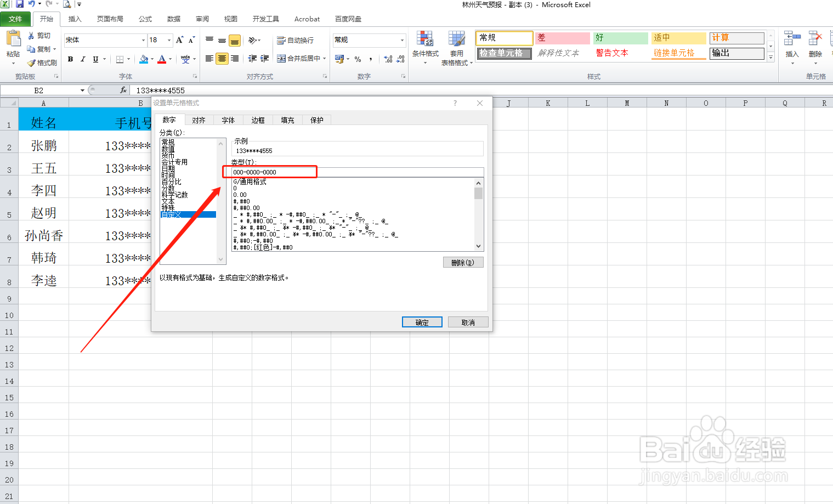Click the comma style icon

(x=371, y=59)
